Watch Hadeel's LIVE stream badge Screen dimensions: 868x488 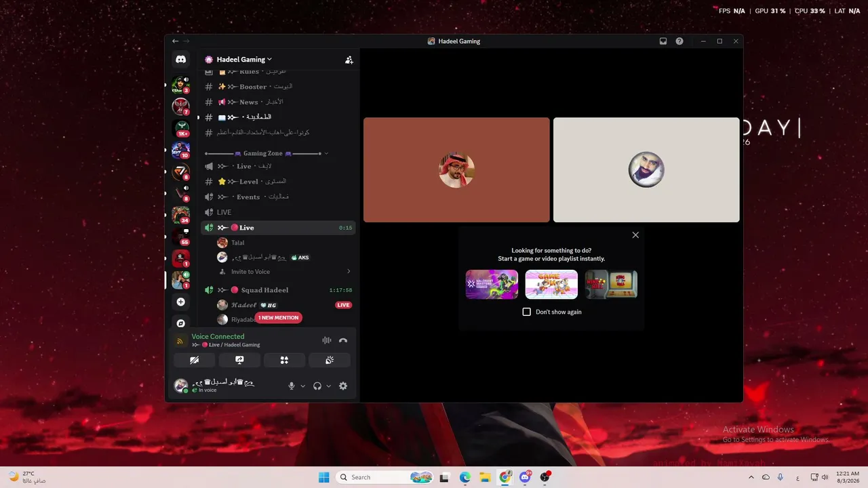coord(343,305)
